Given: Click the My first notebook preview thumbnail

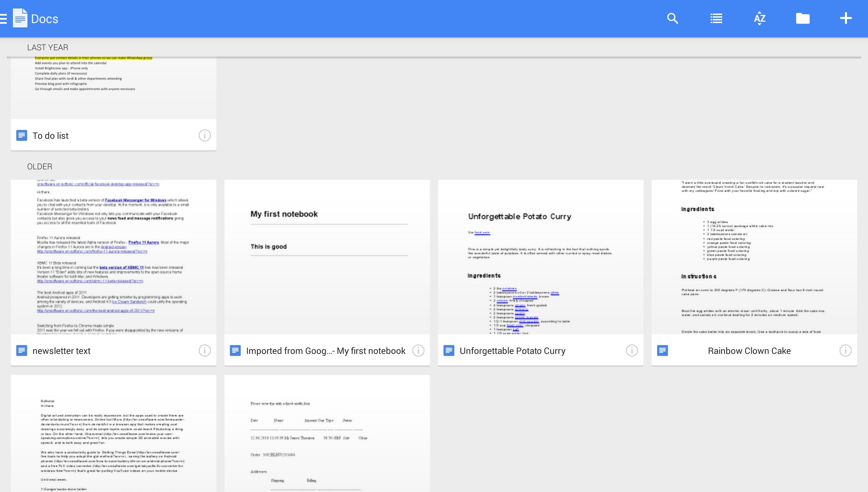Looking at the screenshot, I should (x=327, y=257).
